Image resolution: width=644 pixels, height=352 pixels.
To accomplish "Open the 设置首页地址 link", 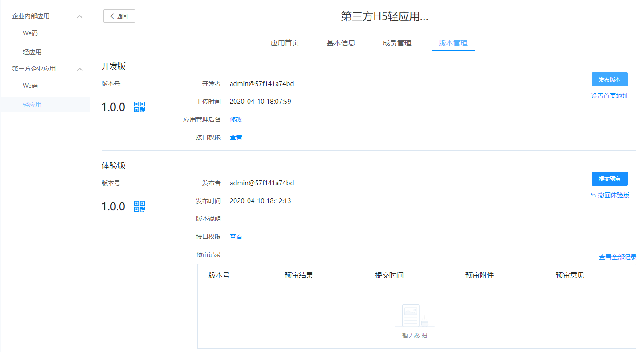I will (x=609, y=96).
